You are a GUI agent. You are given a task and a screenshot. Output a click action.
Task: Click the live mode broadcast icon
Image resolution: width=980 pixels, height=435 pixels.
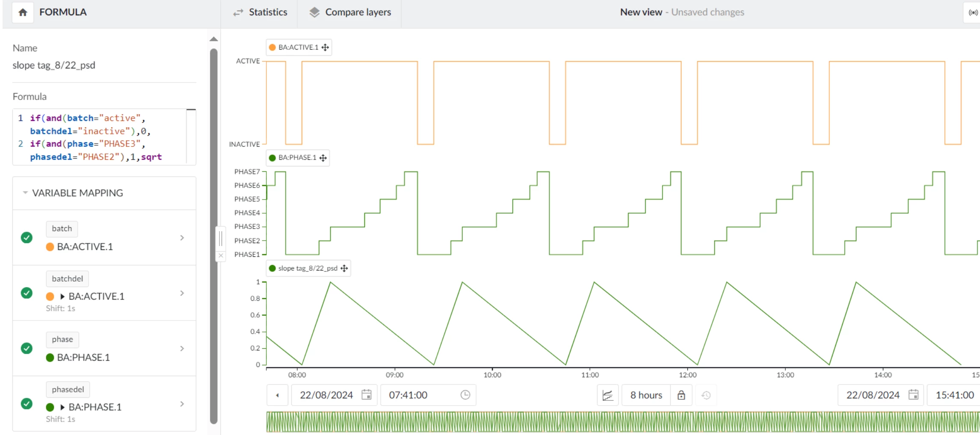[973, 12]
